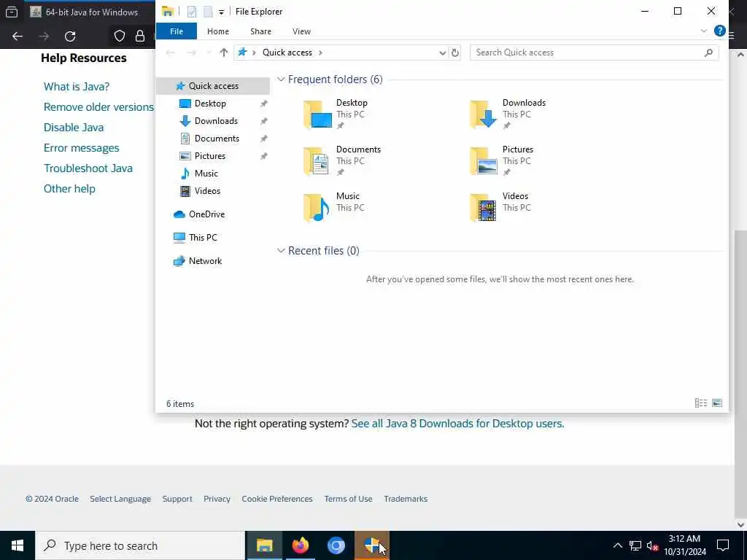Click the pin icon beside Pictures in sidebar
Screen dimensions: 747x560
click(263, 156)
